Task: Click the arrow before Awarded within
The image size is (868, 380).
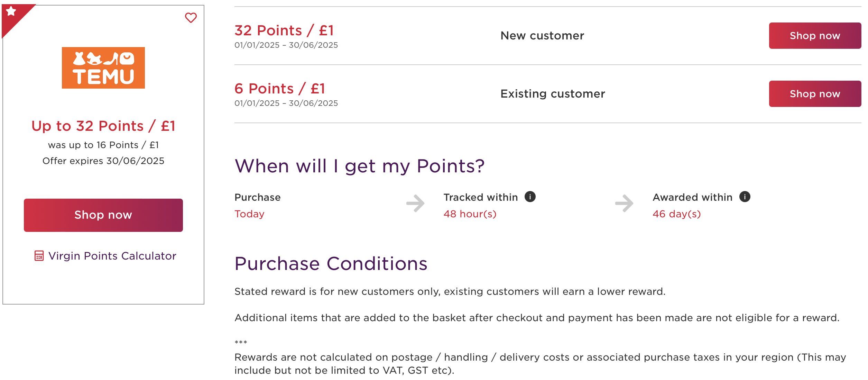Action: click(x=624, y=203)
